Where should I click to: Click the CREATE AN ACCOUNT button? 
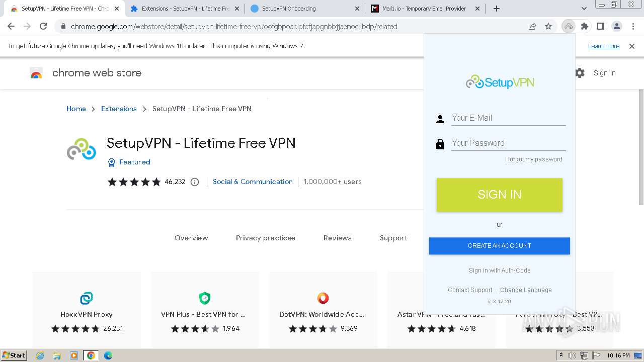(499, 246)
